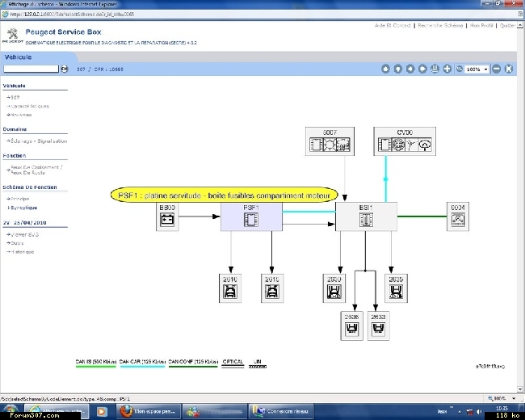
Task: Open the Outils sidebar link
Action: click(x=15, y=243)
